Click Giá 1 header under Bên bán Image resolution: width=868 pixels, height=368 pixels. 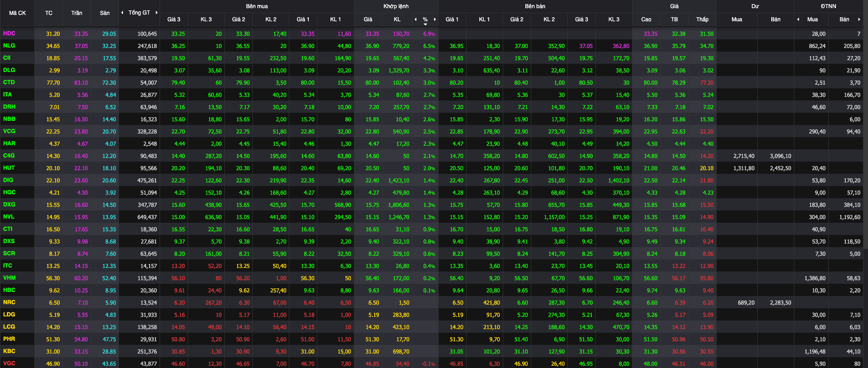click(452, 19)
